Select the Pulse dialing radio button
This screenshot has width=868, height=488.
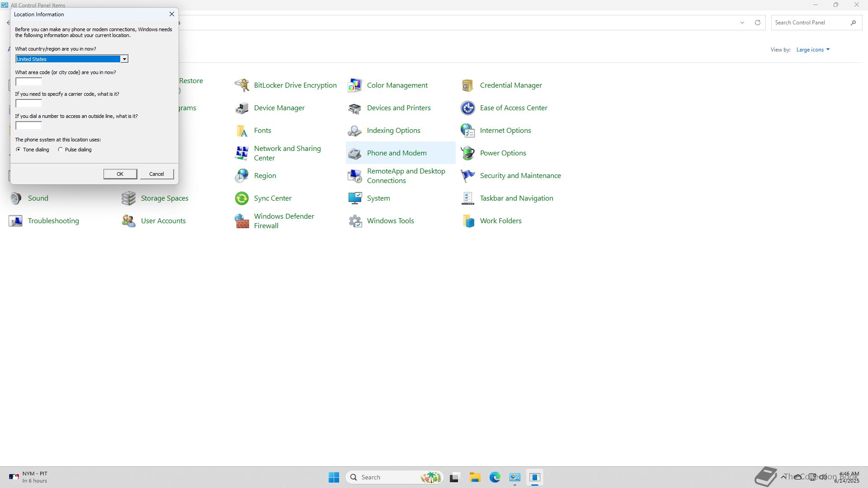[60, 150]
